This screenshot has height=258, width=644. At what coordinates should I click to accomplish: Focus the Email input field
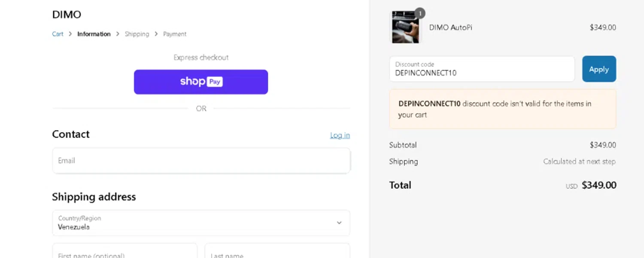tap(201, 161)
